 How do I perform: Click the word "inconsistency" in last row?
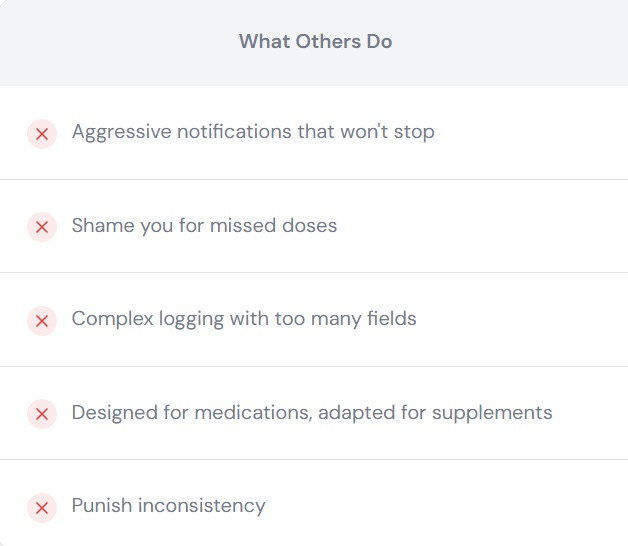pyautogui.click(x=202, y=506)
